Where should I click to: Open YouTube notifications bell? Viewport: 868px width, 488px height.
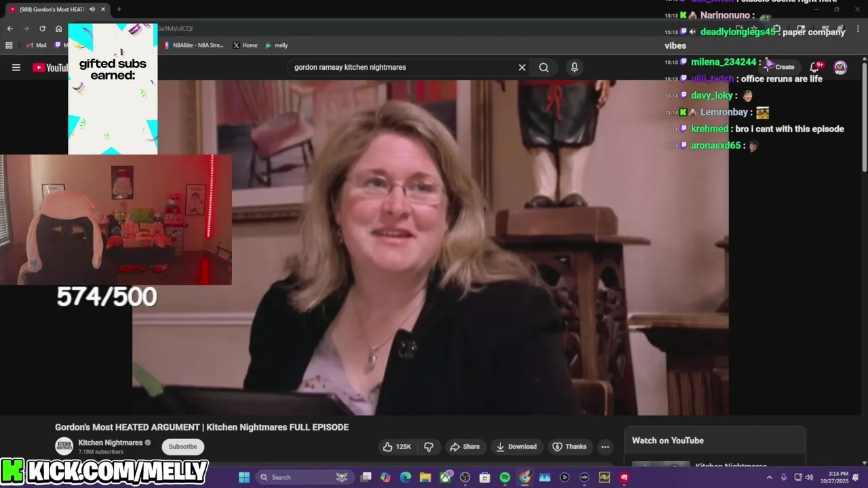pyautogui.click(x=816, y=66)
